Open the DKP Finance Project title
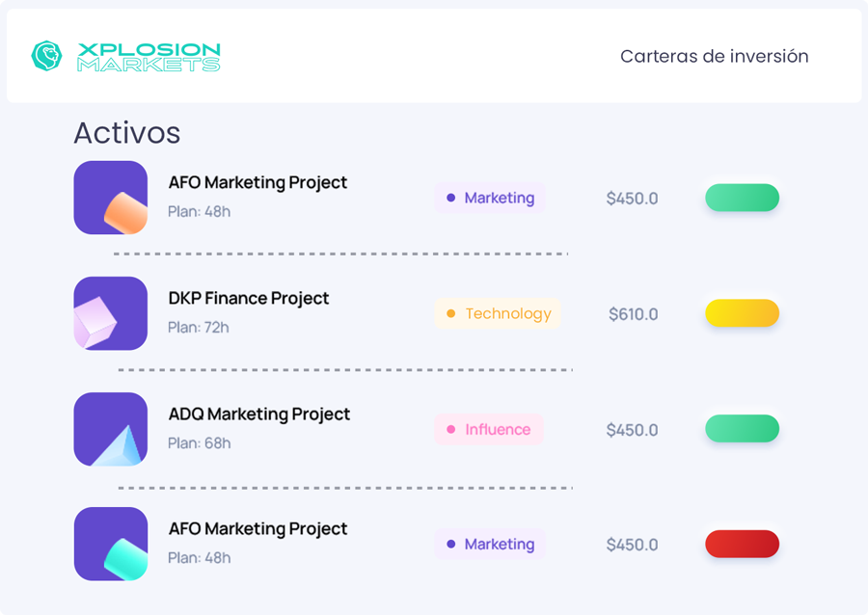 249,298
